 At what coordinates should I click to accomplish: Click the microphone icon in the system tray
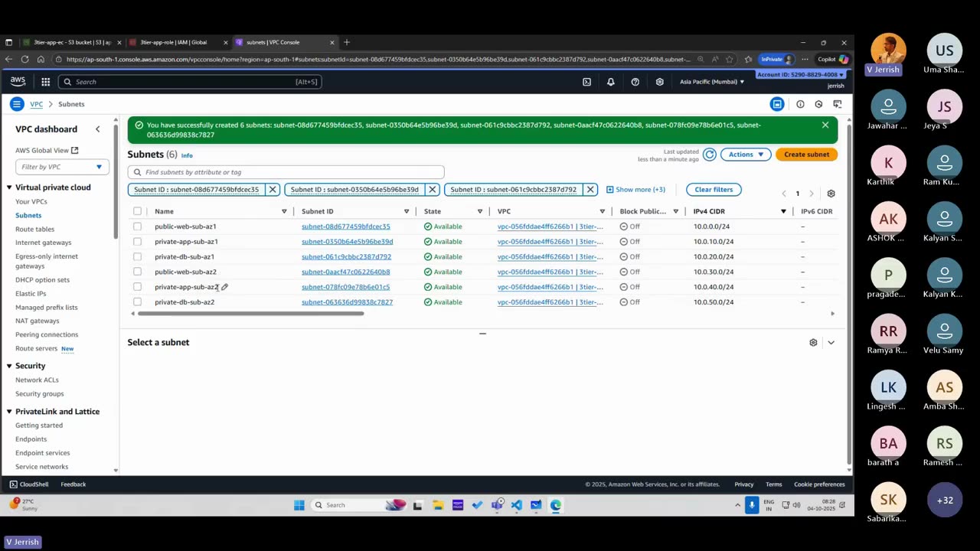(x=752, y=505)
